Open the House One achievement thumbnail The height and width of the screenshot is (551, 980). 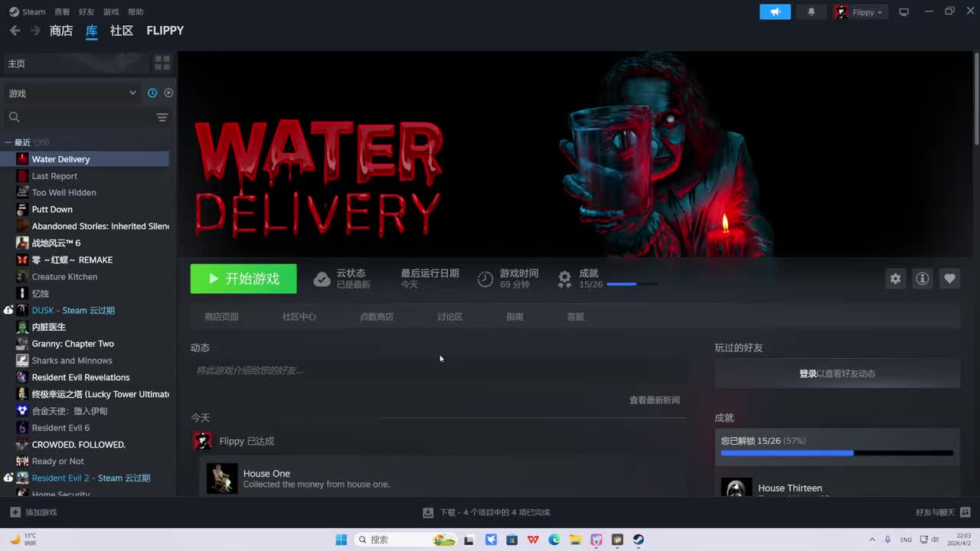pyautogui.click(x=222, y=479)
